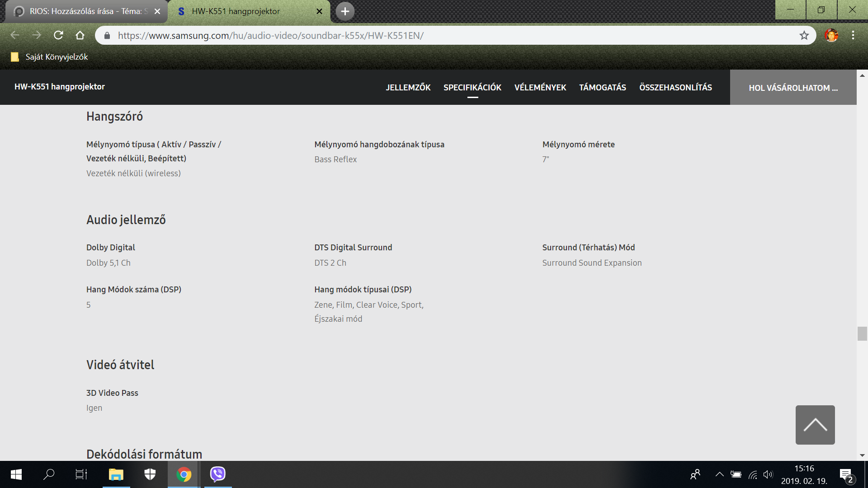Show hidden system tray icons
868x488 pixels.
point(719,474)
